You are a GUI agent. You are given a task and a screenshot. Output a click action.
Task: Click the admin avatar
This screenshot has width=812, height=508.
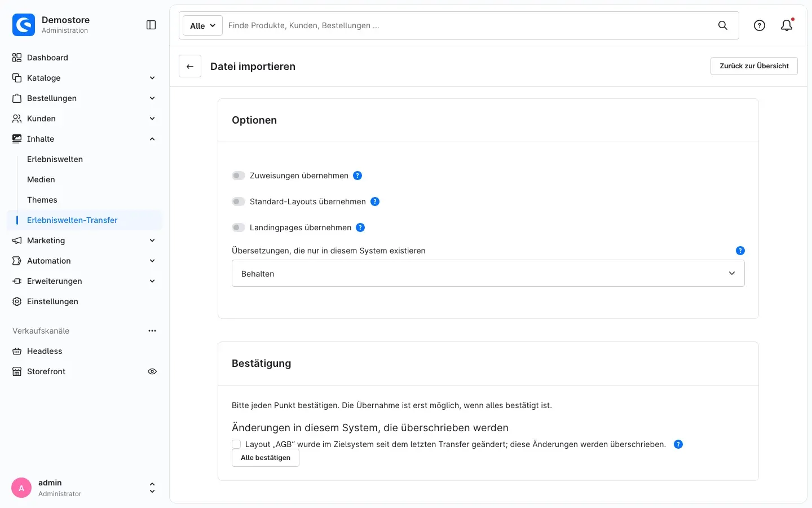[x=21, y=488]
